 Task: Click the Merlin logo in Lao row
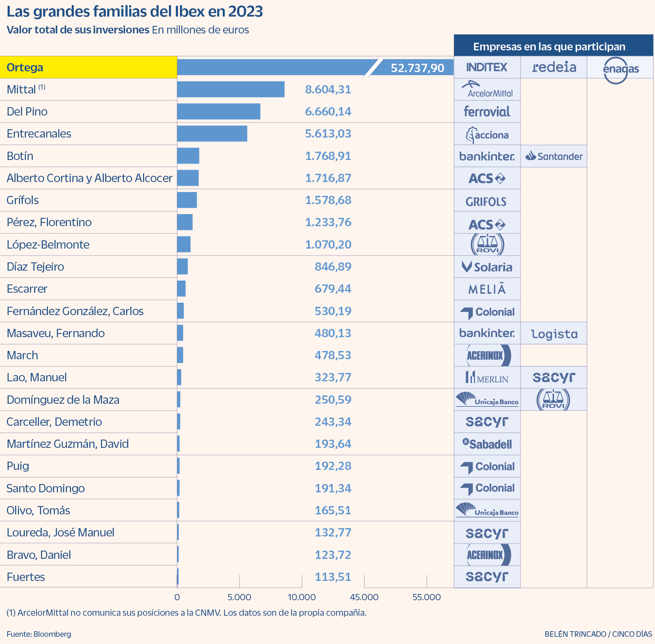tap(487, 378)
